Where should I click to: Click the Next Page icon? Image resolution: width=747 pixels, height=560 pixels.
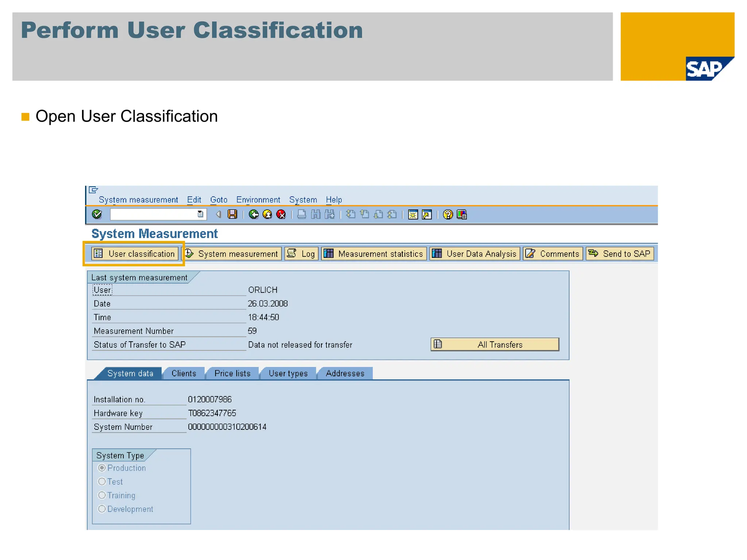[378, 214]
